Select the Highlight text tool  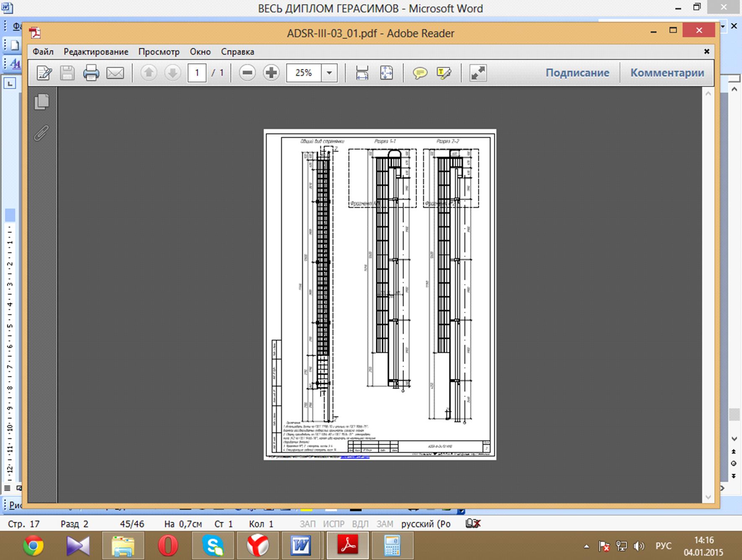coord(444,73)
